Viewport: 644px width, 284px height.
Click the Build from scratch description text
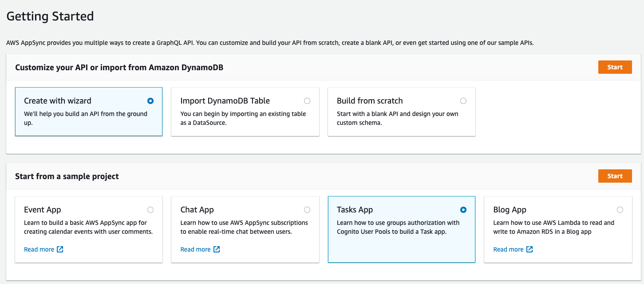coord(398,118)
